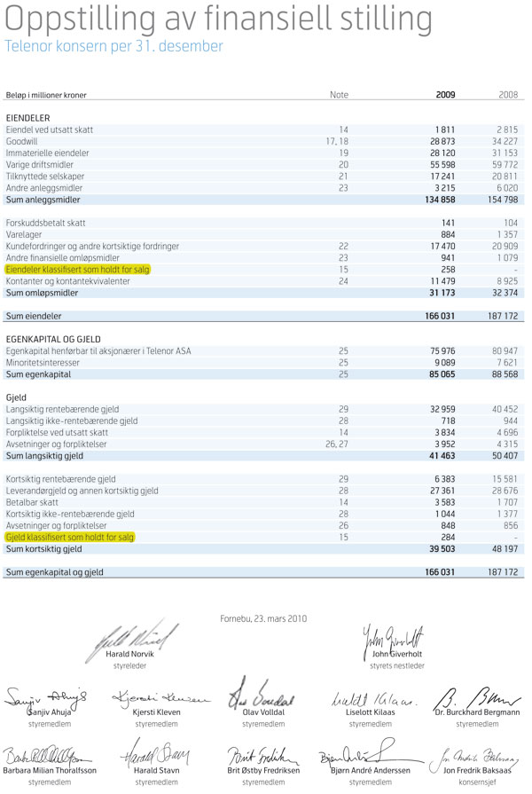This screenshot has height=794, width=532.
Task: Click Goodwill 2009 value 28 873
Action: pos(442,141)
